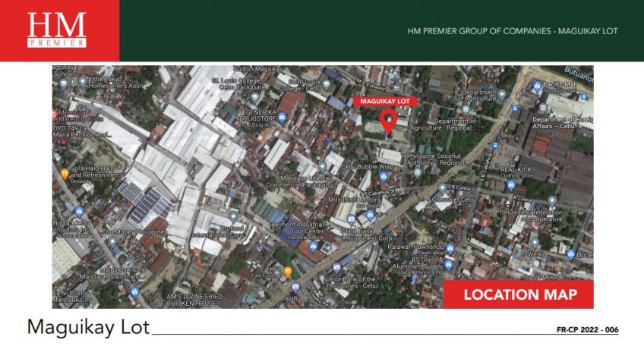Select the Little Tokyo Homeowners Assn map pin

click(x=83, y=82)
